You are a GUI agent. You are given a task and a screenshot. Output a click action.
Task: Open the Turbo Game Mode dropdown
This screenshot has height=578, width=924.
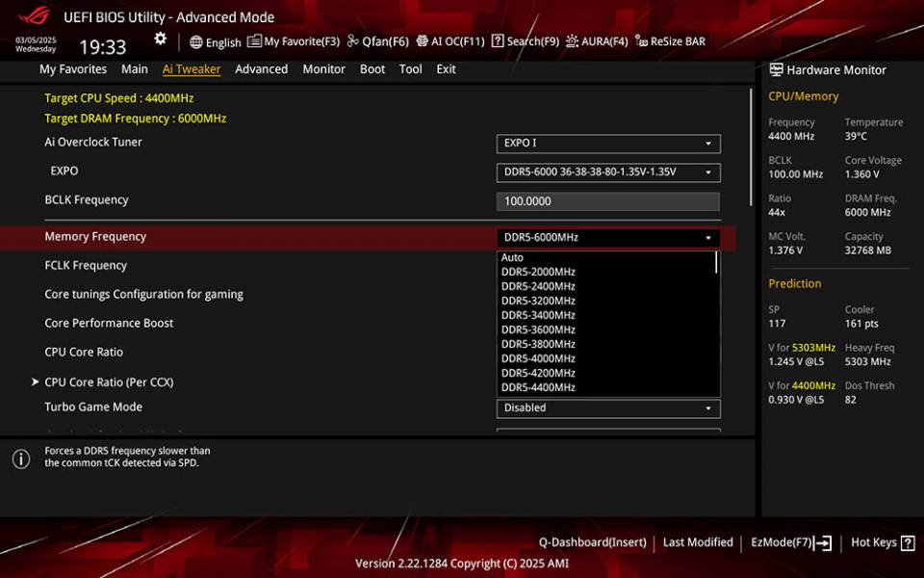click(x=608, y=408)
